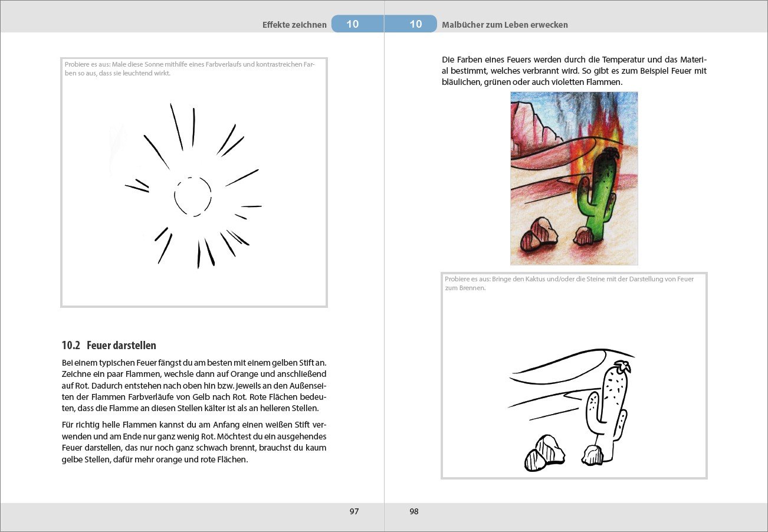
Task: Click the small outlined rock beside the cactus base
Action: (x=592, y=455)
